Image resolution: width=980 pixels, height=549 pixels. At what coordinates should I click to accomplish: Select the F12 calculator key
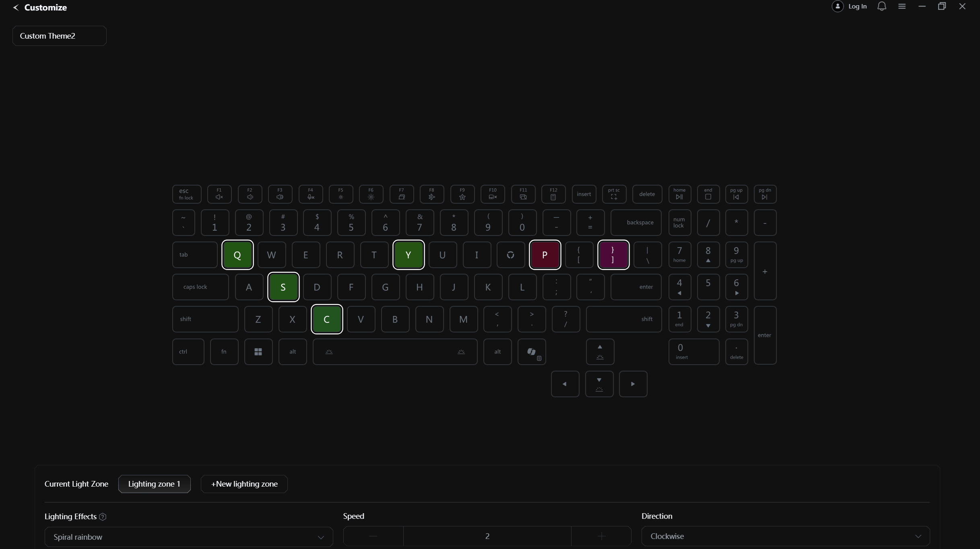(553, 194)
